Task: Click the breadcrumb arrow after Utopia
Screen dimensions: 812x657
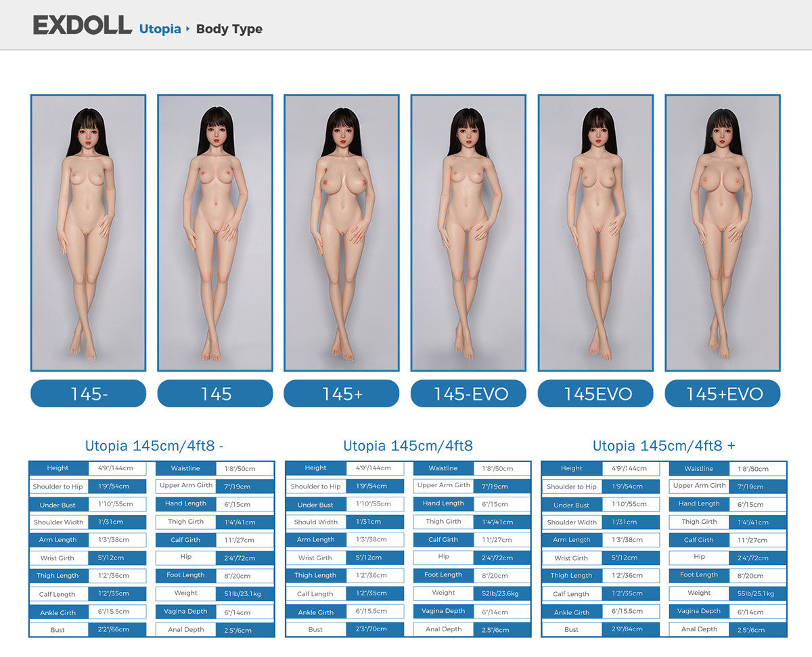Action: [x=187, y=29]
